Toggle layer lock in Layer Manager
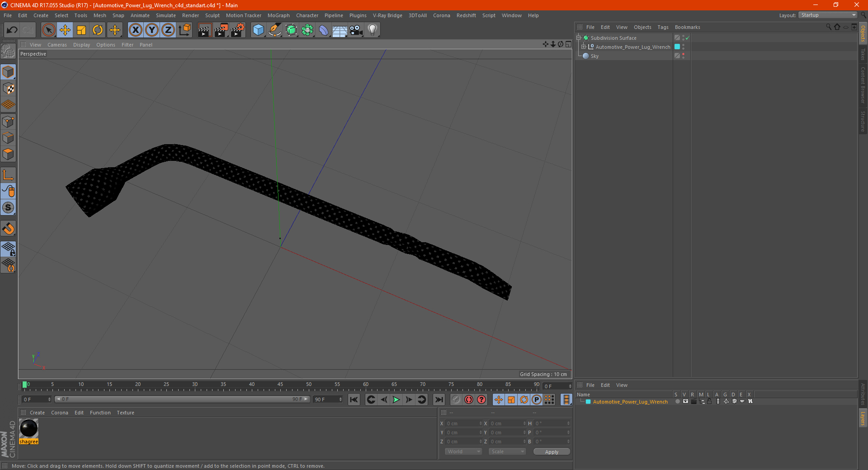 [x=709, y=401]
